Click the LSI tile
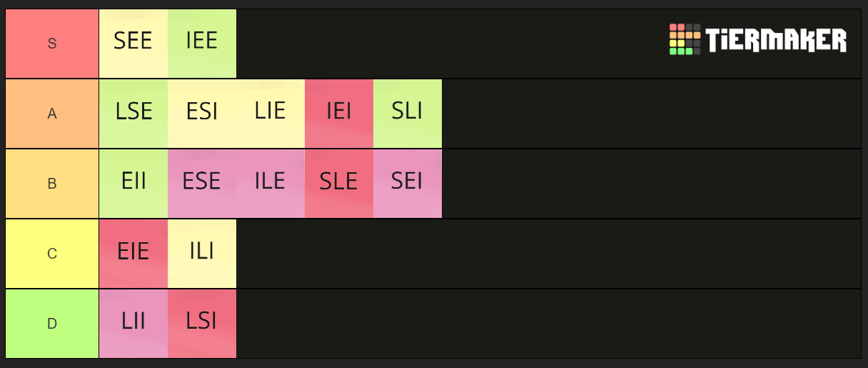 tap(202, 324)
